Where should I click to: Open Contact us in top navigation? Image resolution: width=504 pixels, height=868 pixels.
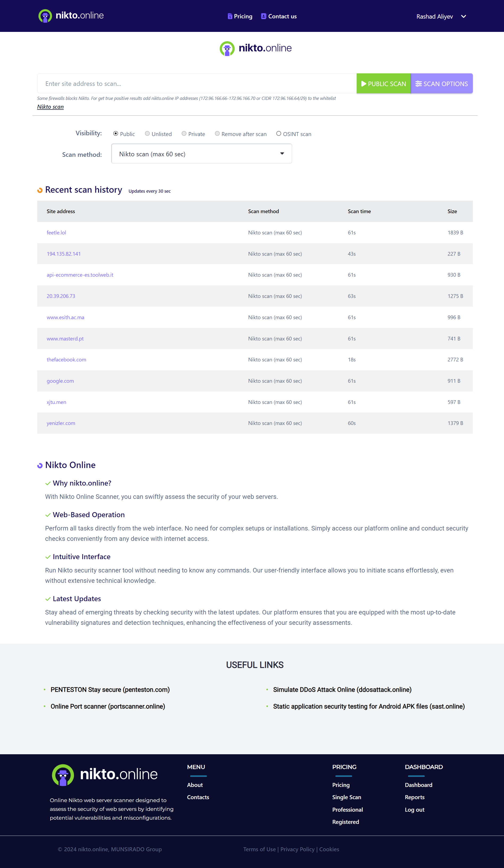tap(282, 16)
